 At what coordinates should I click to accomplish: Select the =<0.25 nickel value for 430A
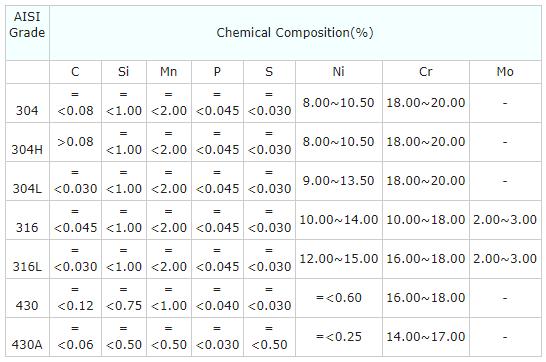(x=338, y=337)
